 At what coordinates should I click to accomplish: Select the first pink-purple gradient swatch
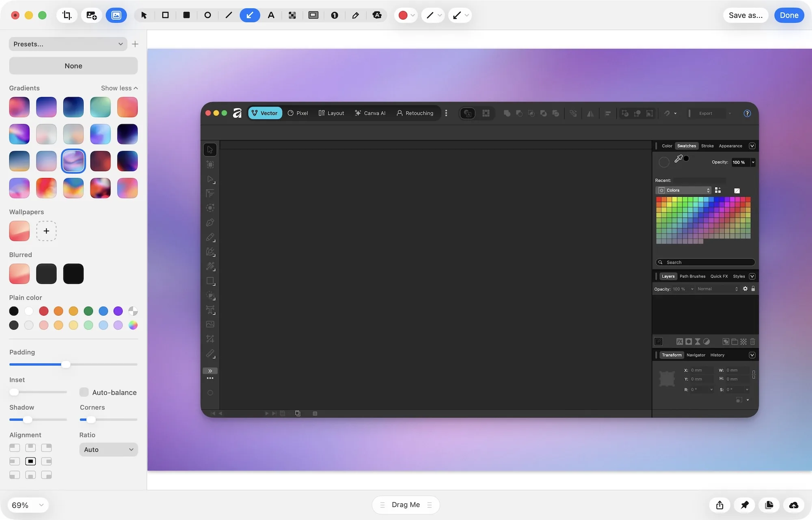pos(19,107)
